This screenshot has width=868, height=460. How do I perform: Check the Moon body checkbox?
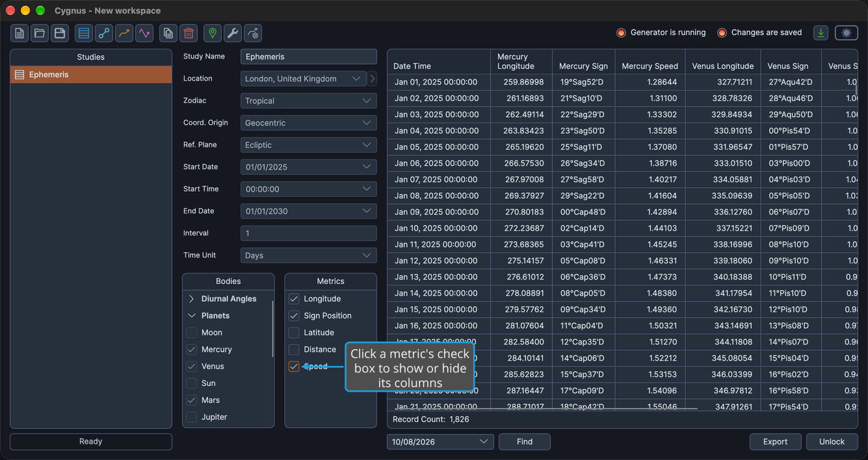coord(192,333)
